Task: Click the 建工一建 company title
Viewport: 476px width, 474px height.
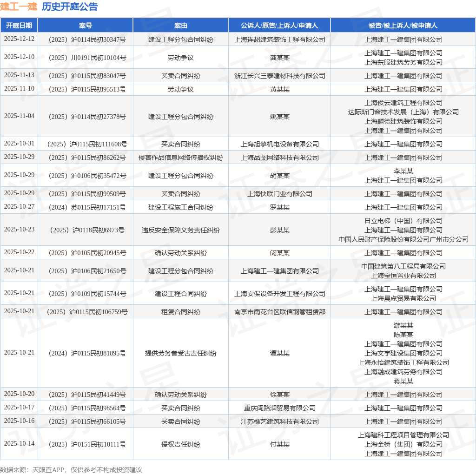Action: click(20, 7)
